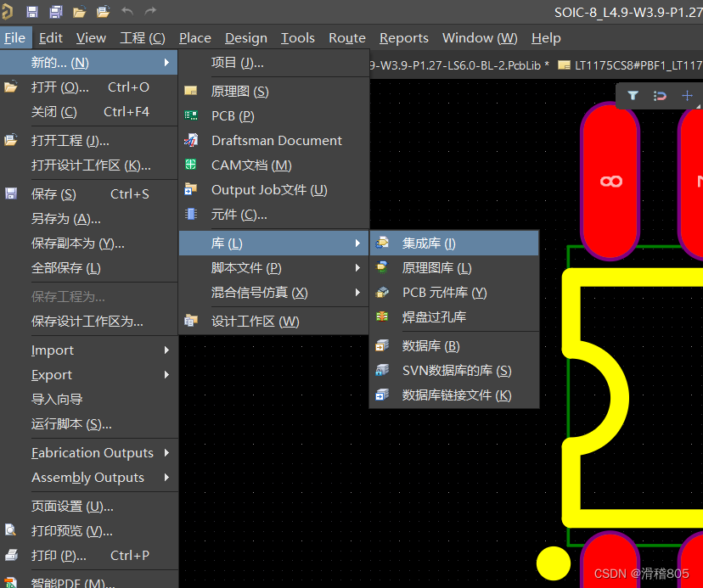Select 页面设置 (U)... menu entry
703x588 pixels.
pyautogui.click(x=89, y=507)
